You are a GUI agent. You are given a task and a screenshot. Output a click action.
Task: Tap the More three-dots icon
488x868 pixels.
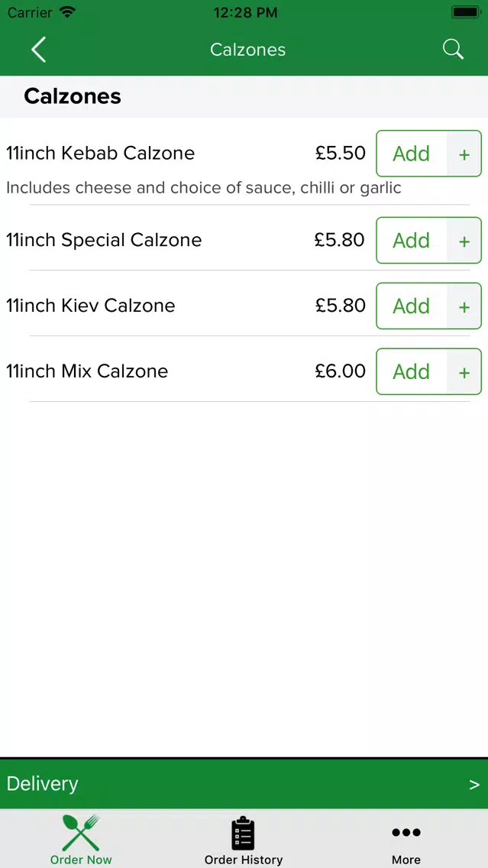406,832
